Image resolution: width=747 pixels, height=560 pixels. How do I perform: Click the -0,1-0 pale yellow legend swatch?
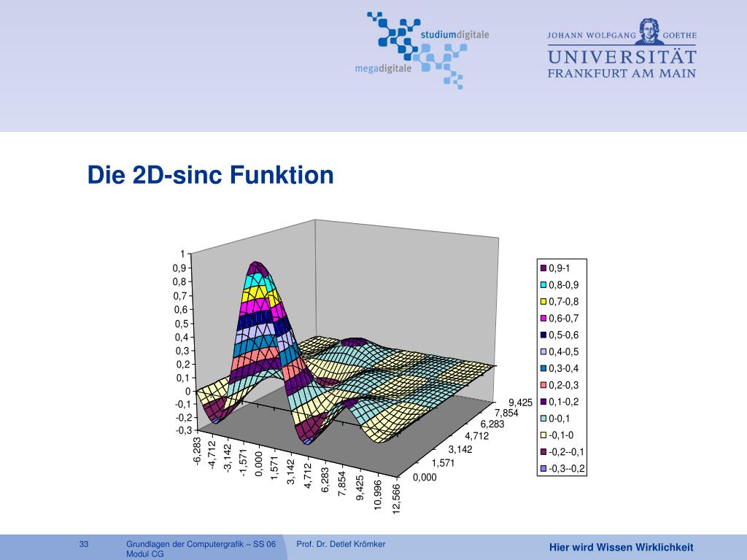click(543, 435)
